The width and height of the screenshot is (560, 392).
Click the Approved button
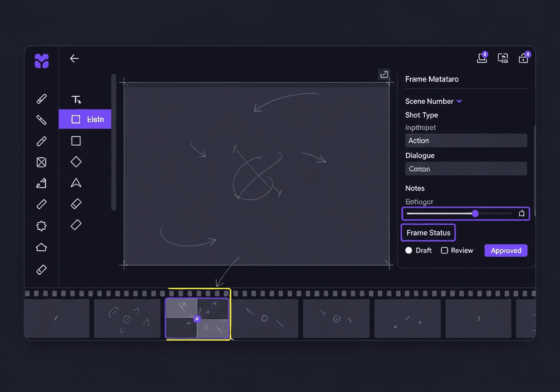click(x=506, y=250)
